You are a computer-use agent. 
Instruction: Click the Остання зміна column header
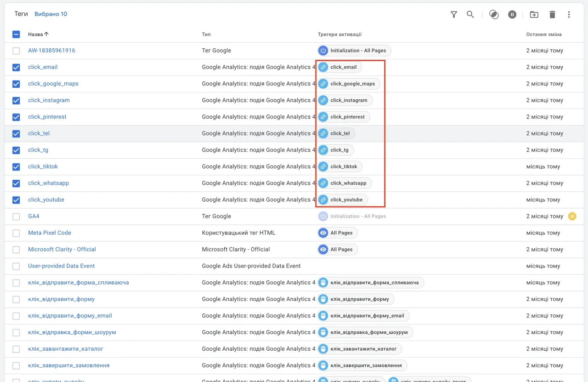(x=544, y=34)
